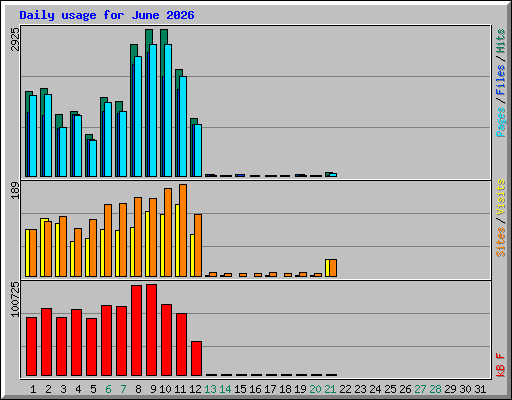Click day 18 on the x-axis

point(285,389)
